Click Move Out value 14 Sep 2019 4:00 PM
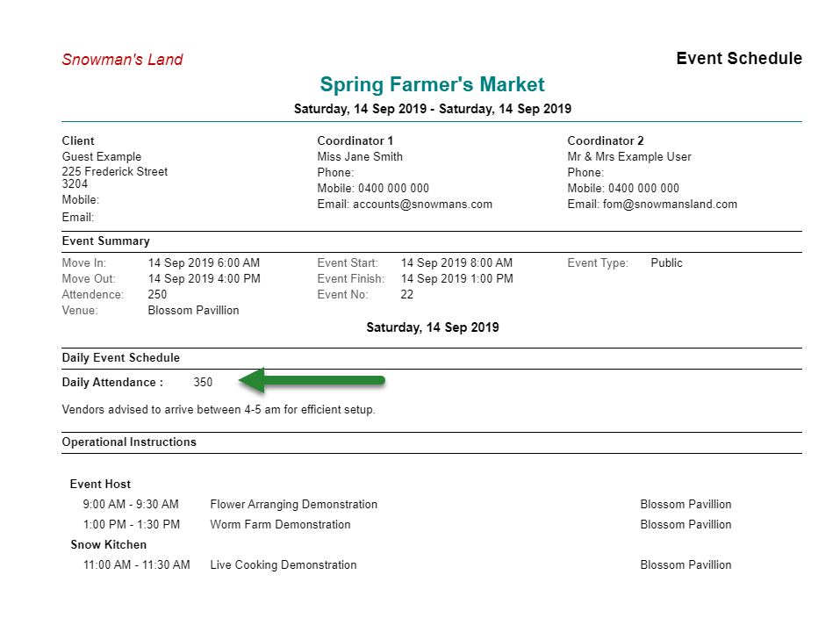Viewport: 840px width, 618px height. [x=204, y=279]
